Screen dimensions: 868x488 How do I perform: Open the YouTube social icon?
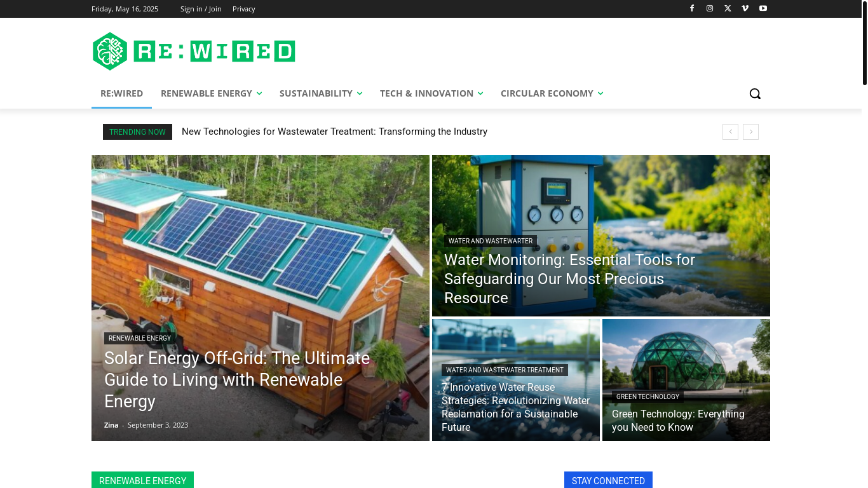763,8
